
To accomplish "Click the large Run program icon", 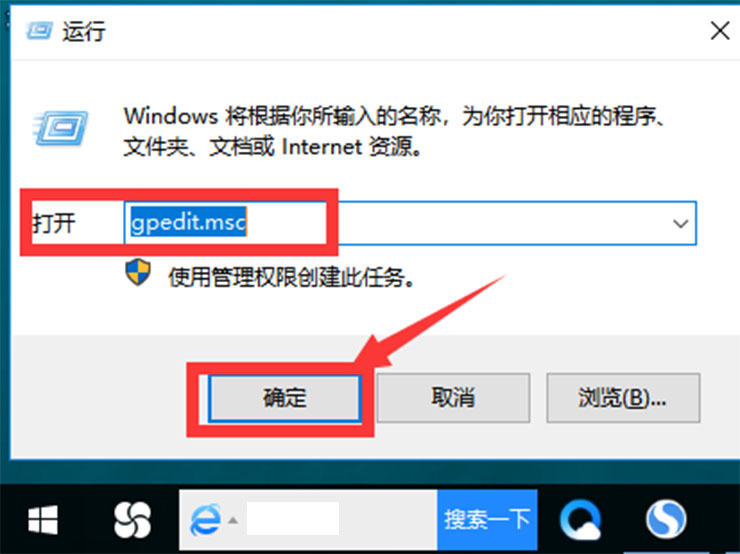I will click(x=60, y=127).
